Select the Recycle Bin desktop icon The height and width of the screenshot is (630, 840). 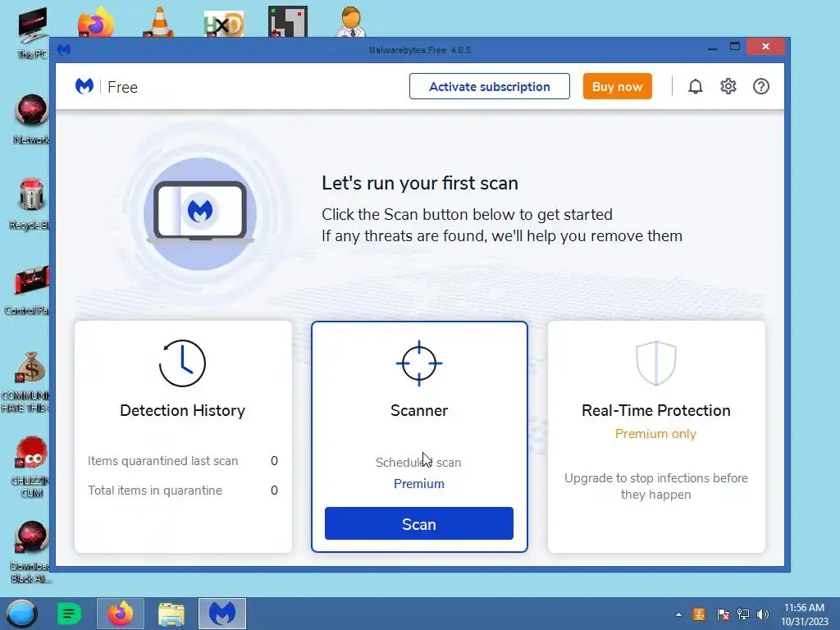coord(30,204)
